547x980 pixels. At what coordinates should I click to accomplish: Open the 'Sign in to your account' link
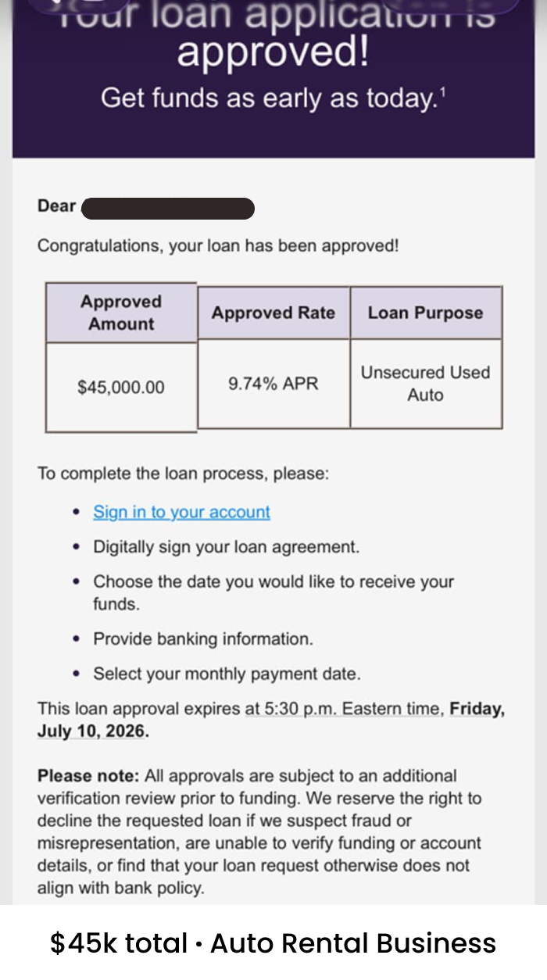tap(181, 512)
